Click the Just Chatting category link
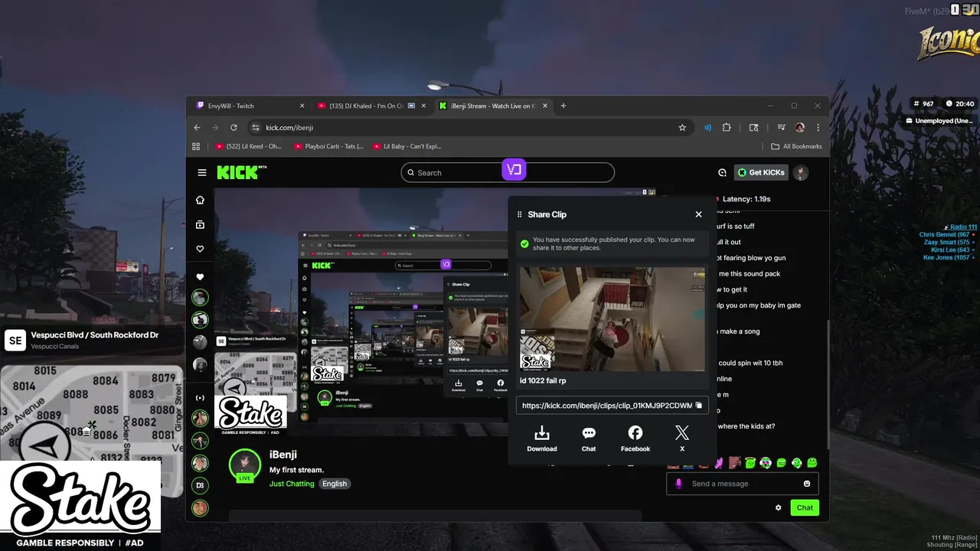 tap(292, 484)
